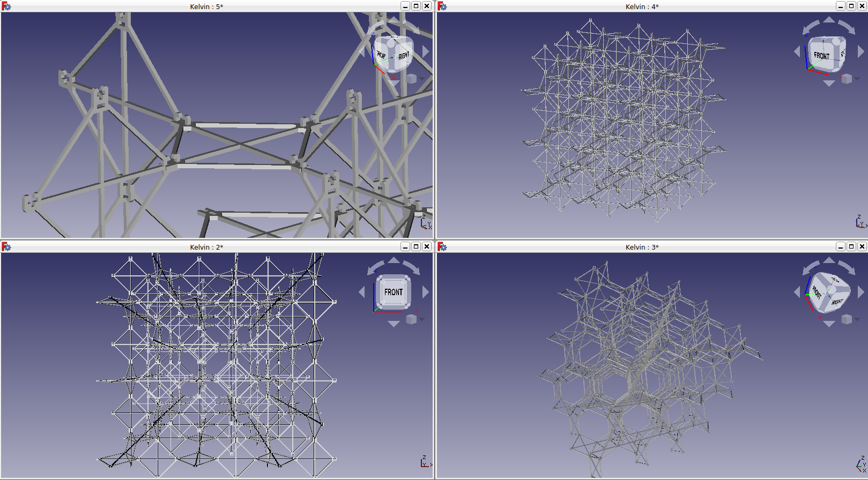868x480 pixels.
Task: Click FRONT face of Kelvin : 2 navigation cube
Action: tap(393, 292)
